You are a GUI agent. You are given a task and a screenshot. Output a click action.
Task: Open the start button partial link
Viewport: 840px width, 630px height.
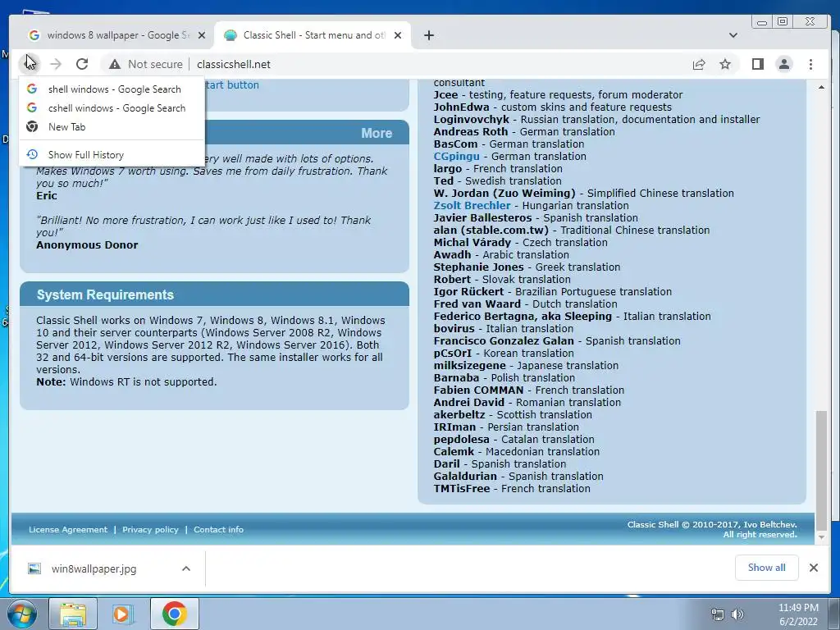tap(232, 84)
